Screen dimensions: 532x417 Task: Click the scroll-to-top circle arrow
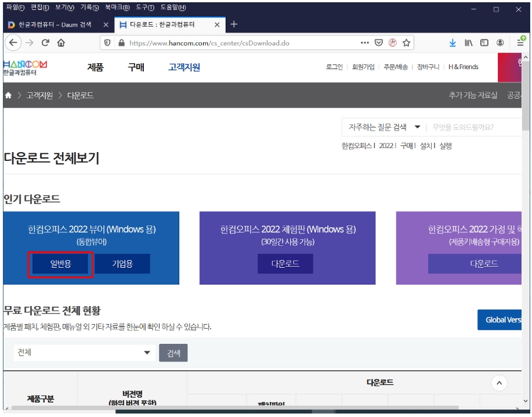[499, 383]
